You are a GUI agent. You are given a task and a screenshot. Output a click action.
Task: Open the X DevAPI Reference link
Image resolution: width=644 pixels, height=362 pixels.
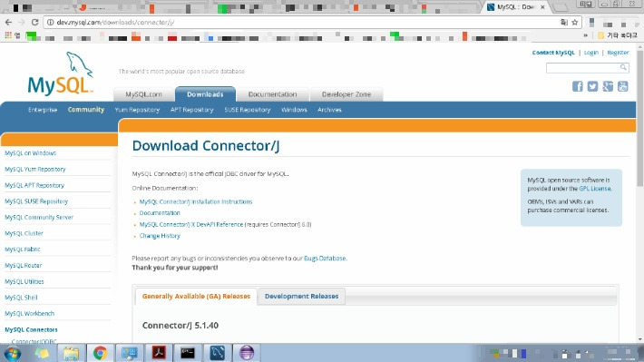(191, 224)
